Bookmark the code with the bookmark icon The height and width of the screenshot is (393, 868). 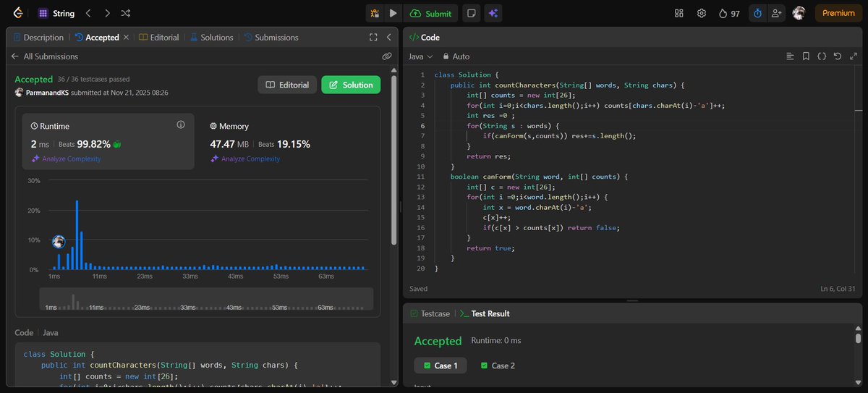[806, 56]
